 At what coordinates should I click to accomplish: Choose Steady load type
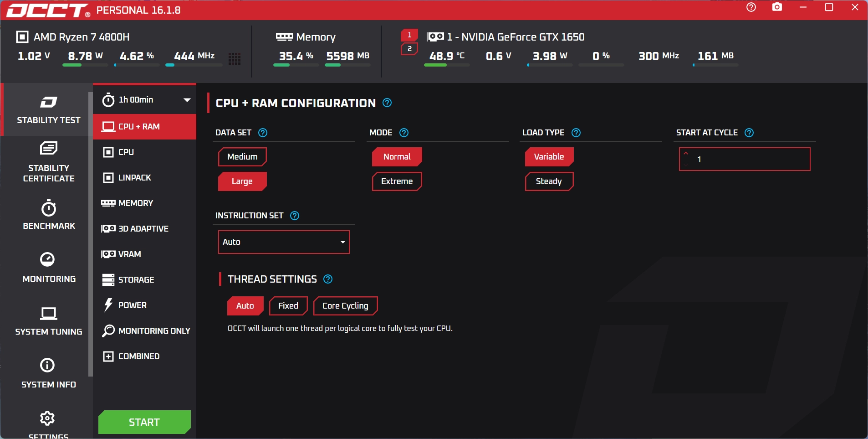(549, 181)
